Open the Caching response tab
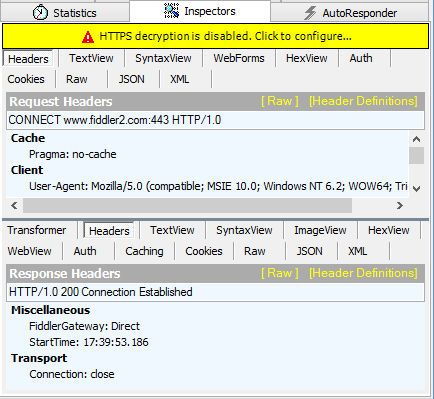 click(144, 251)
